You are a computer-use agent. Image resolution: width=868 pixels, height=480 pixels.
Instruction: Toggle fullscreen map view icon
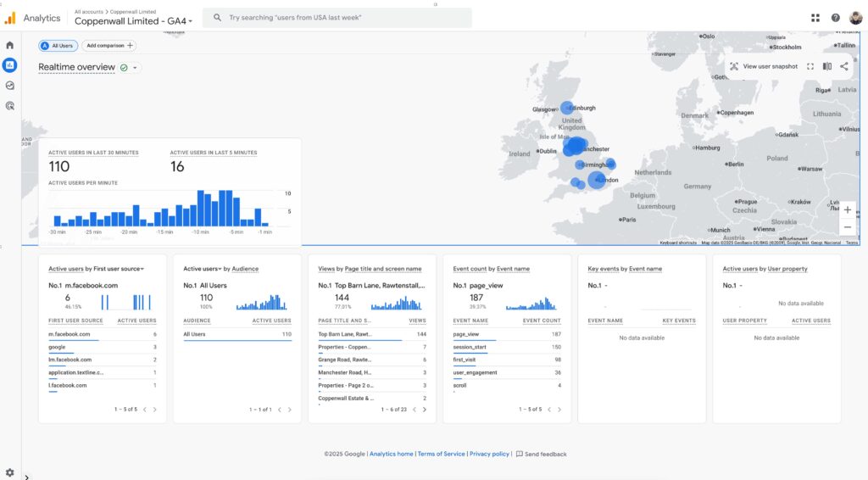pyautogui.click(x=810, y=66)
